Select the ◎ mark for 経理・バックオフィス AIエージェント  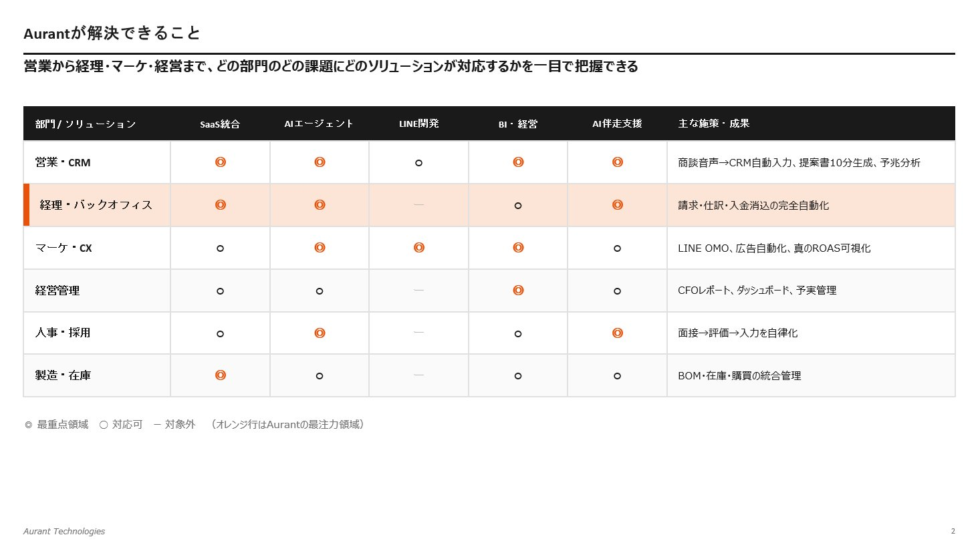click(319, 204)
